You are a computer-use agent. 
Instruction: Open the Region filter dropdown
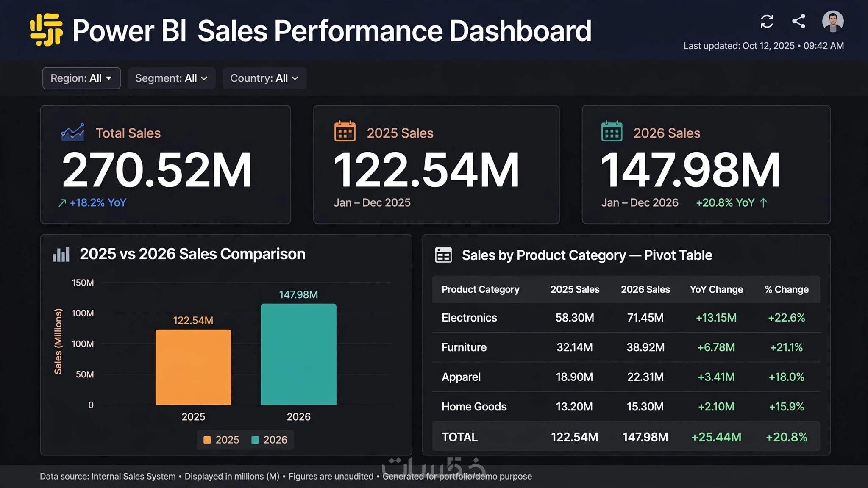pyautogui.click(x=81, y=78)
